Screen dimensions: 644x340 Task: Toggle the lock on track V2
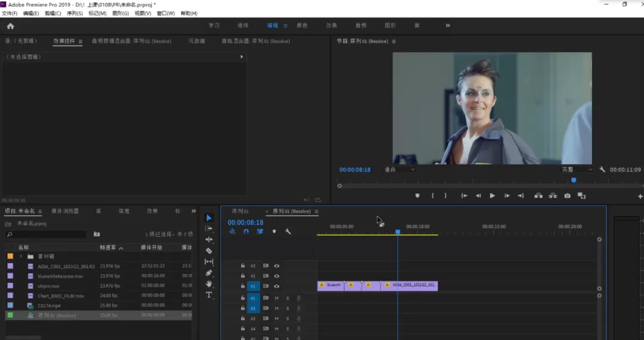(x=243, y=276)
